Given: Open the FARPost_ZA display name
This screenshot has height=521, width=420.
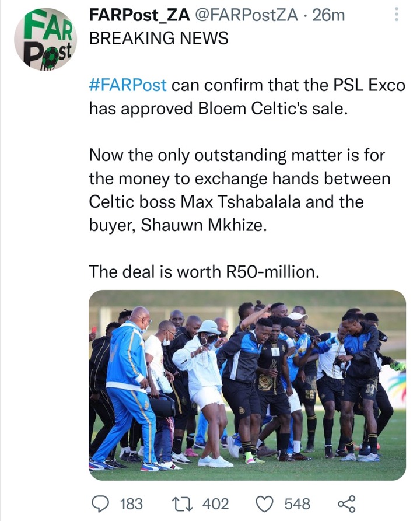Looking at the screenshot, I should coord(139,15).
